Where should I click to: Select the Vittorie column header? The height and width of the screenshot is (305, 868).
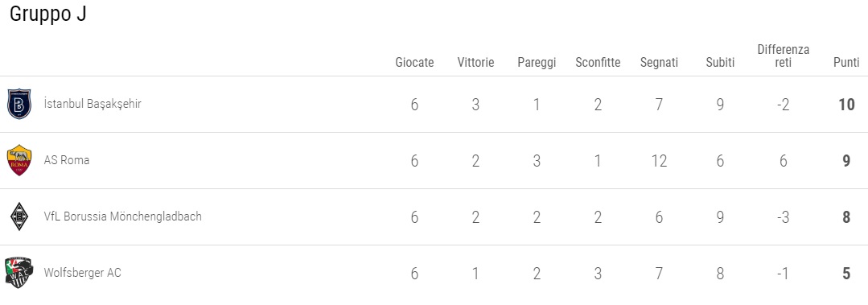pyautogui.click(x=475, y=63)
